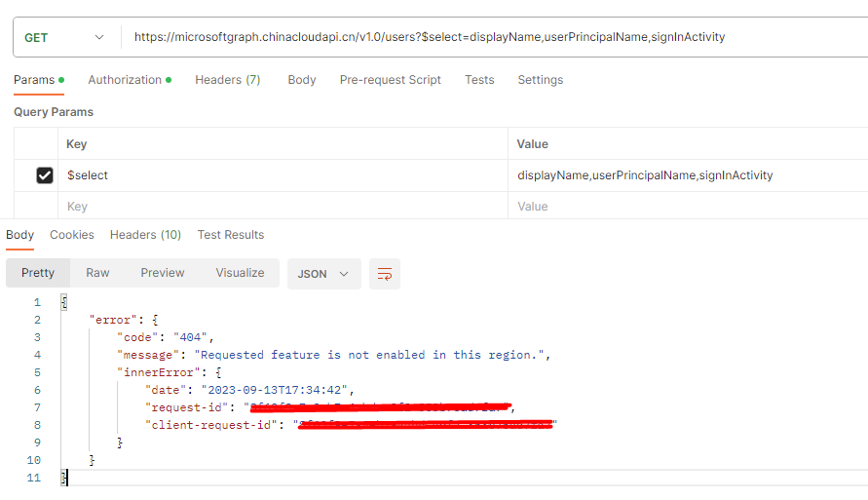
Task: Open the Pre-request Script tab
Action: 391,80
